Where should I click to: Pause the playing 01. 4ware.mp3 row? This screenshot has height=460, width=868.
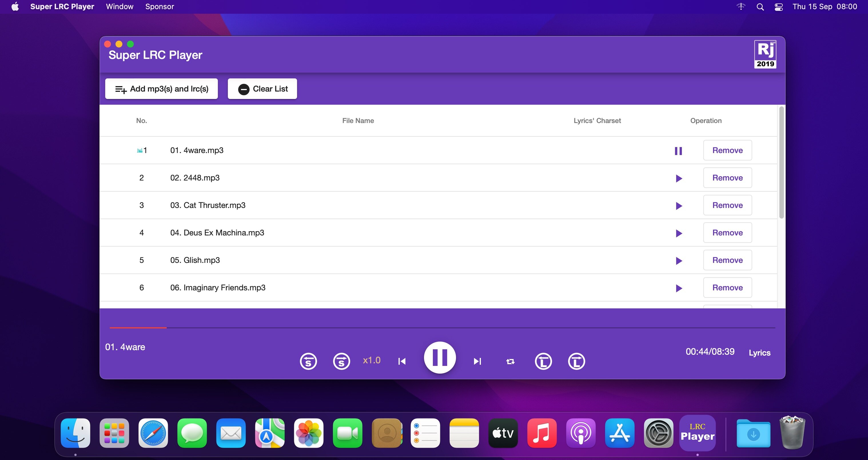point(678,151)
